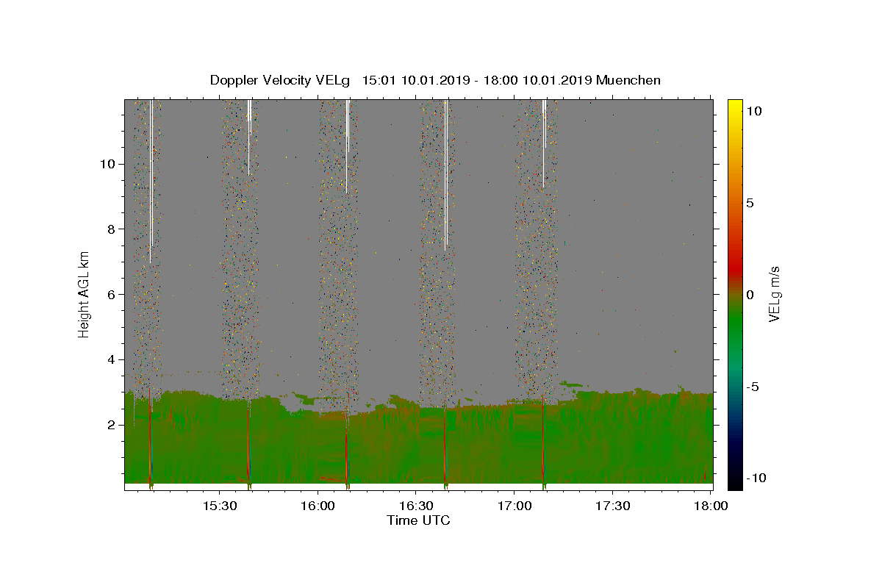This screenshot has height=588, width=882.
Task: Click height axis label '8'
Action: [x=110, y=229]
